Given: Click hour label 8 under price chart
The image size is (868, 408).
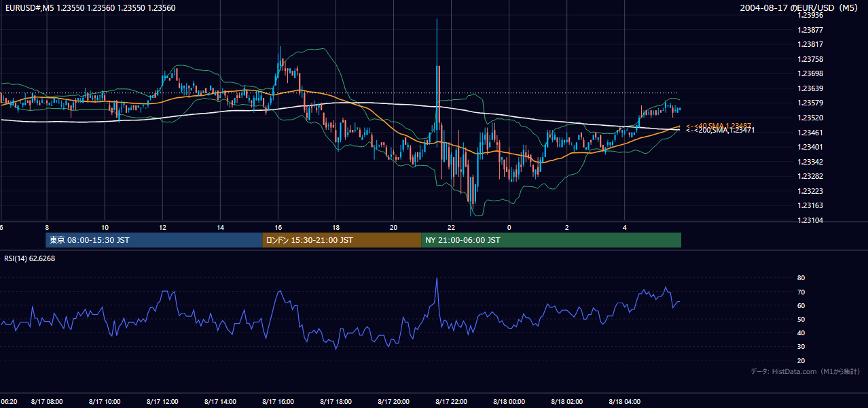Looking at the screenshot, I should 47,227.
